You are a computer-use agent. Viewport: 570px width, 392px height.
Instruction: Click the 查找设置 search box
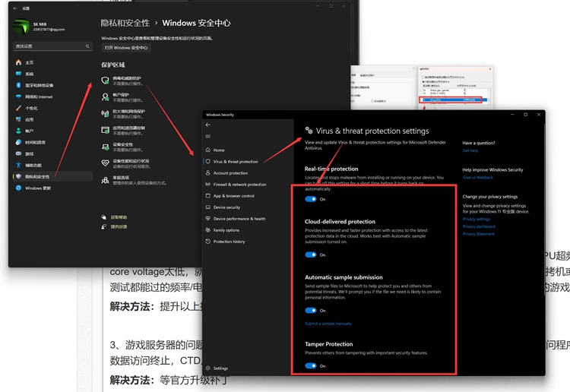coord(49,47)
